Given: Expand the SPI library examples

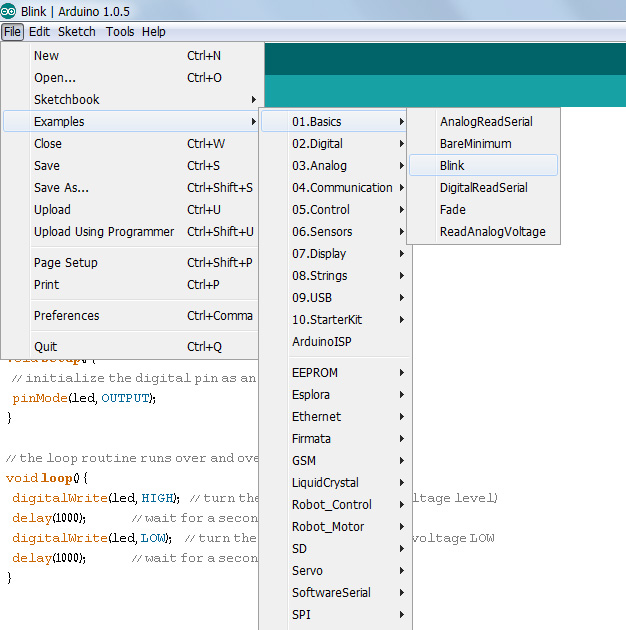Looking at the screenshot, I should [334, 615].
